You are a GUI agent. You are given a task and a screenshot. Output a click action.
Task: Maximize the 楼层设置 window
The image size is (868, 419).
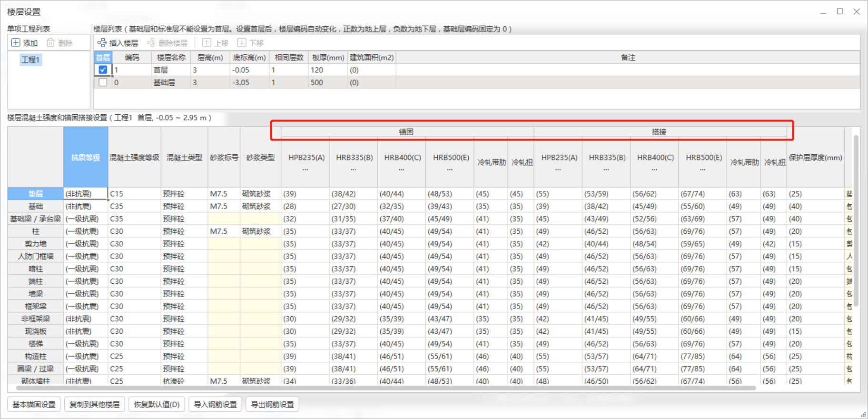point(840,11)
